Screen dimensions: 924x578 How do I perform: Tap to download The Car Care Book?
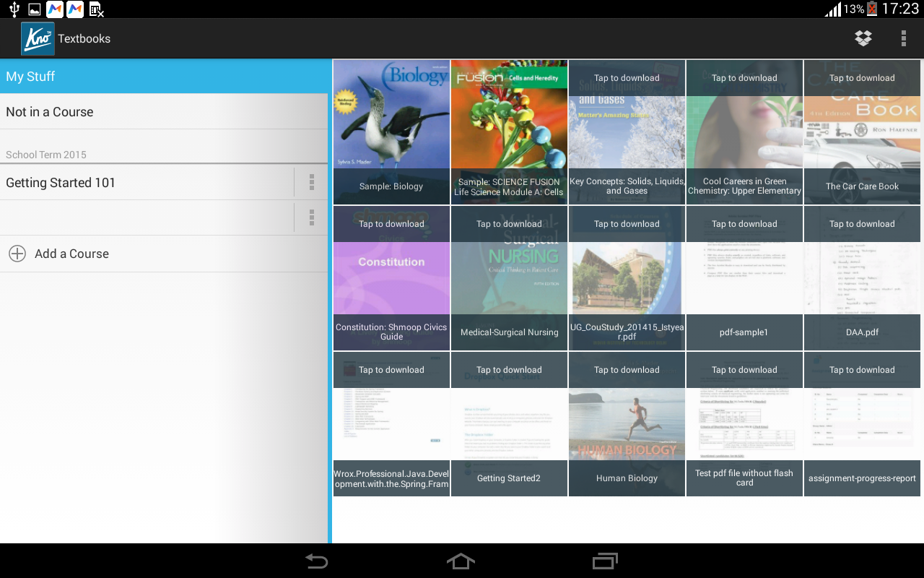(x=862, y=132)
